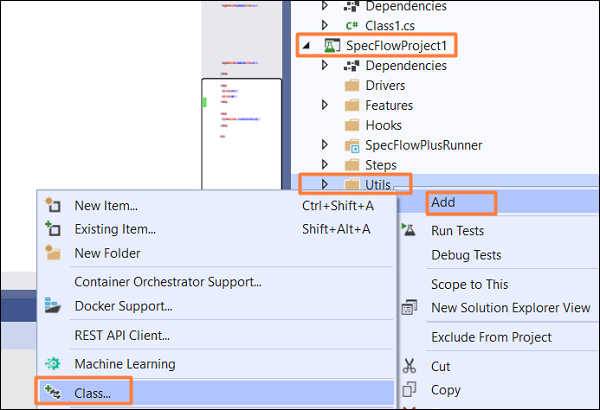
Task: Choose Class... from the Add submenu
Action: click(92, 393)
